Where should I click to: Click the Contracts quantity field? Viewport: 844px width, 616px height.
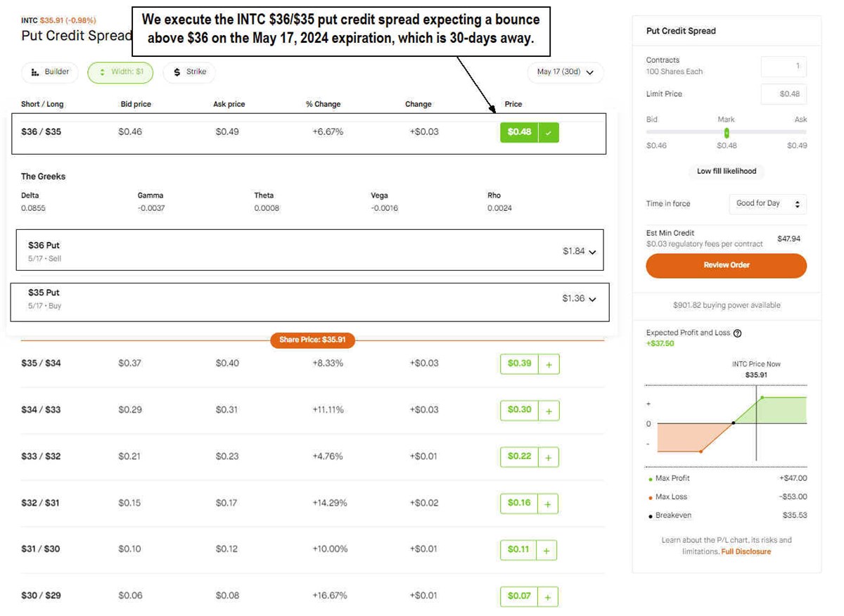[784, 66]
